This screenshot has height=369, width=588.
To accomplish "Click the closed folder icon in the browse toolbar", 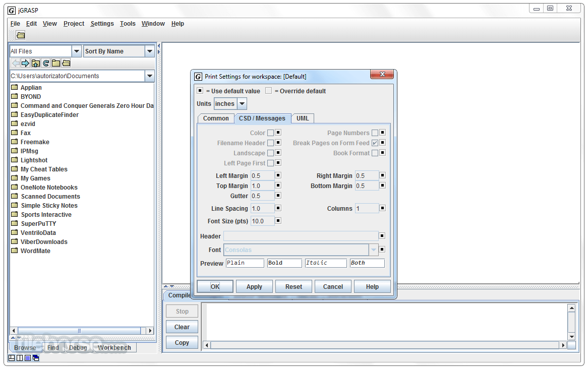I will (56, 63).
